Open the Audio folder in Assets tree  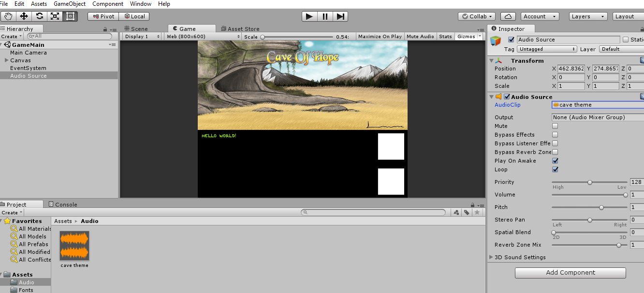pyautogui.click(x=27, y=282)
